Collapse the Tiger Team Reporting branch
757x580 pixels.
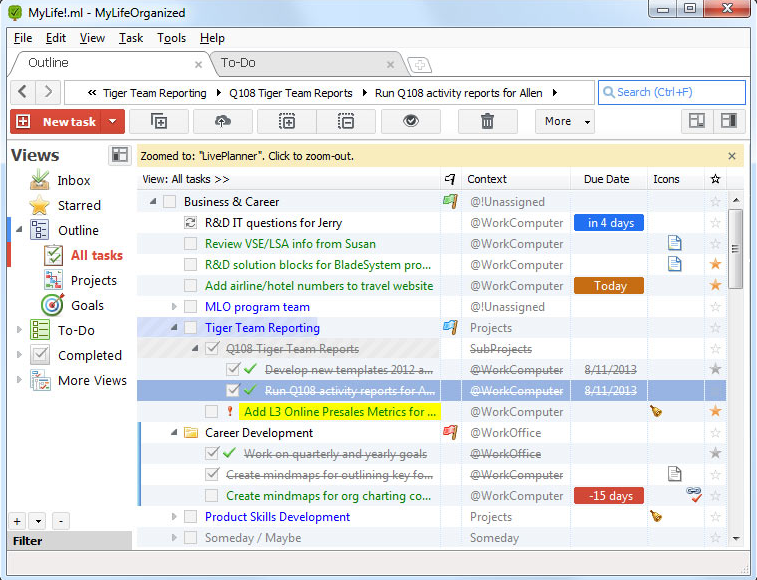(174, 327)
